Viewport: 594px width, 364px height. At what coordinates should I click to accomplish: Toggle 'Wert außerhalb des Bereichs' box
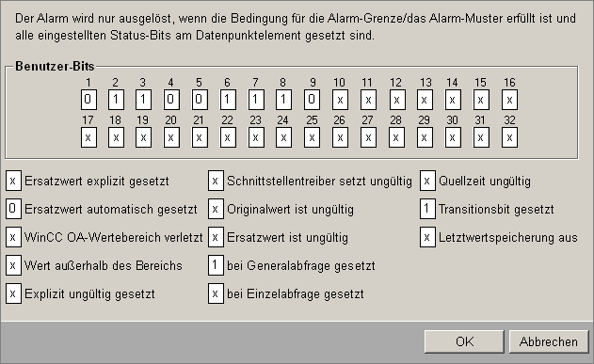pyautogui.click(x=13, y=265)
